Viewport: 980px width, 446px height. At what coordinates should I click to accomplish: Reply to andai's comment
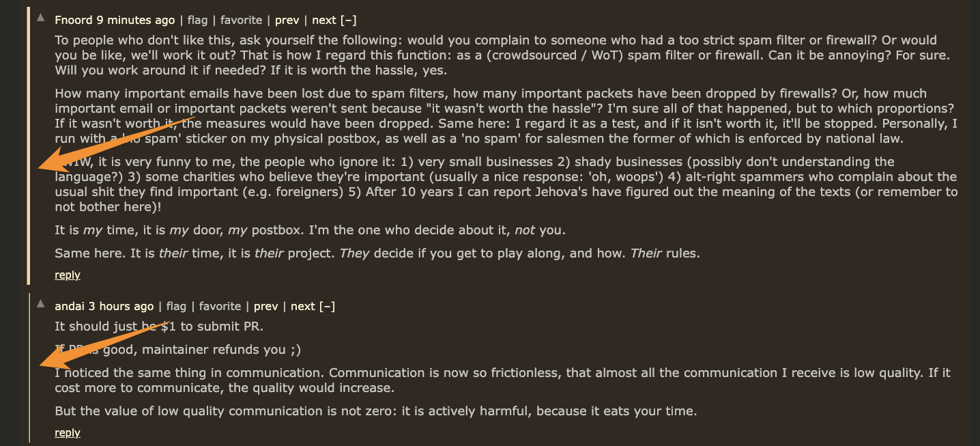click(x=68, y=433)
